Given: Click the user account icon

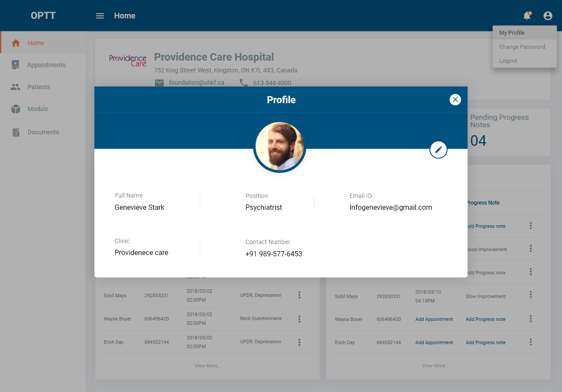Looking at the screenshot, I should (548, 16).
